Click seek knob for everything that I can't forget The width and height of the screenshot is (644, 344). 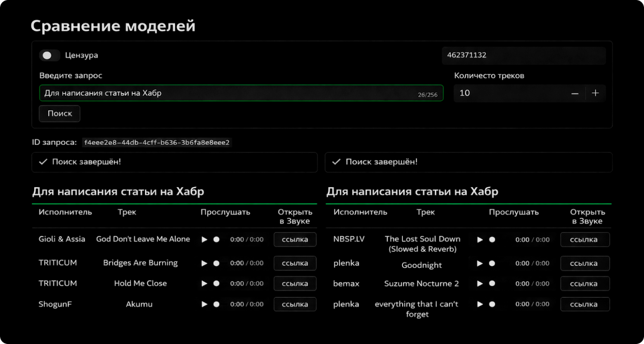492,304
